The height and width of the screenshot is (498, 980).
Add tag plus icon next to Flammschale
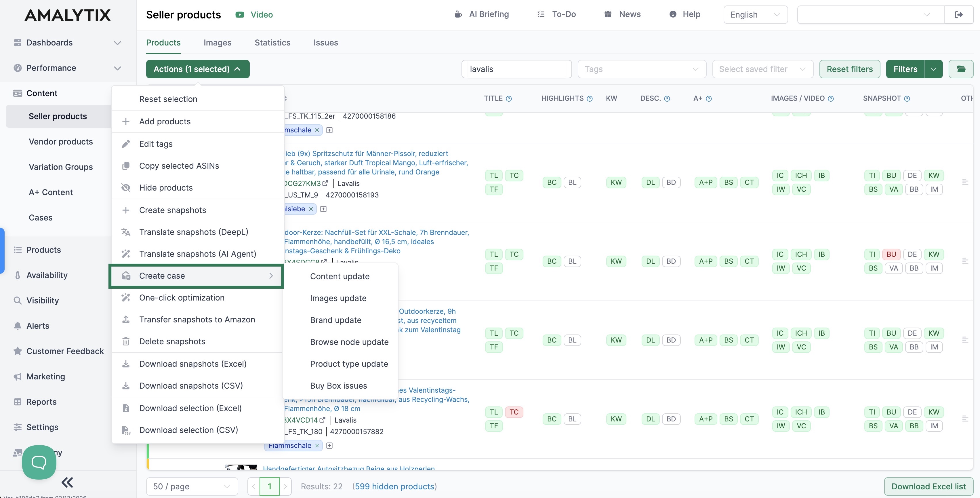pyautogui.click(x=329, y=445)
